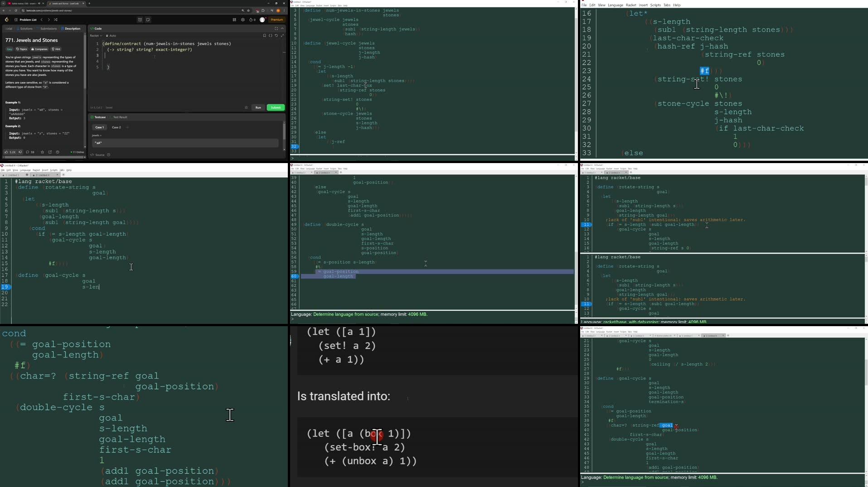Reset code to default icon
The width and height of the screenshot is (868, 487).
pyautogui.click(x=276, y=36)
